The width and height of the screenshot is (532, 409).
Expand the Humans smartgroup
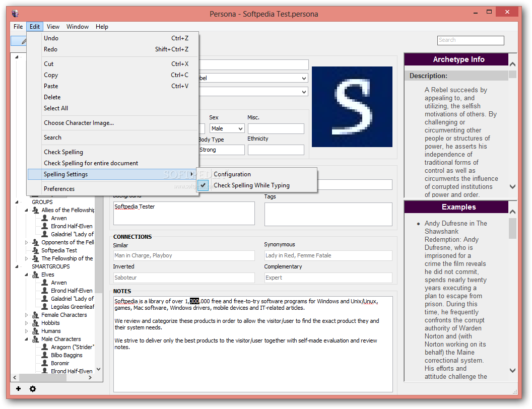pyautogui.click(x=26, y=331)
